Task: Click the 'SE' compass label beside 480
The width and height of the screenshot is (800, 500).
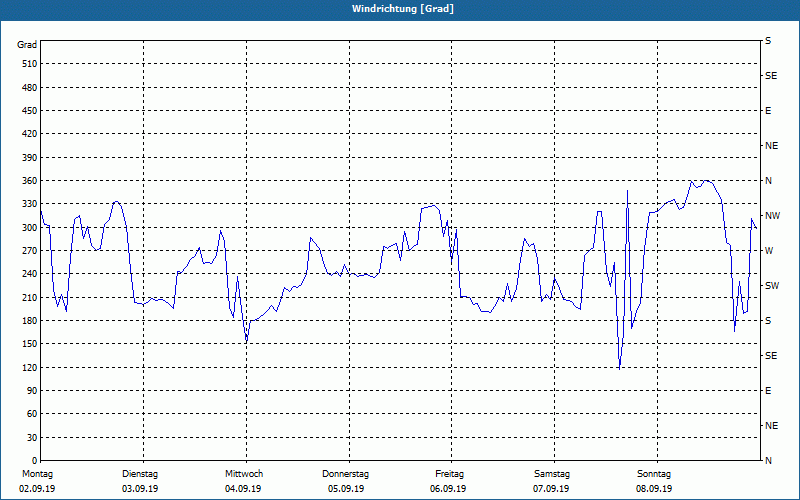Action: (771, 76)
